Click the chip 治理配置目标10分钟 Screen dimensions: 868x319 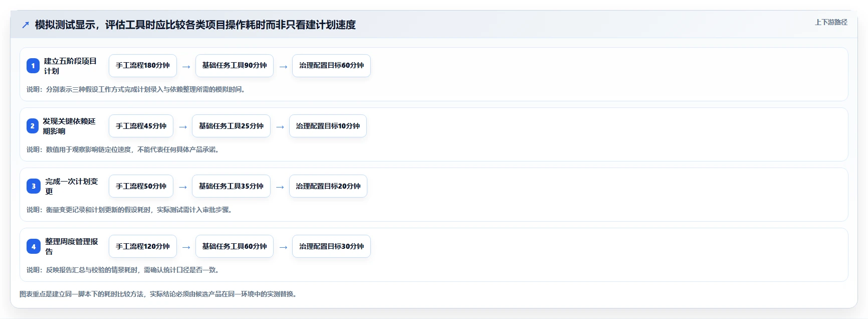(x=328, y=126)
